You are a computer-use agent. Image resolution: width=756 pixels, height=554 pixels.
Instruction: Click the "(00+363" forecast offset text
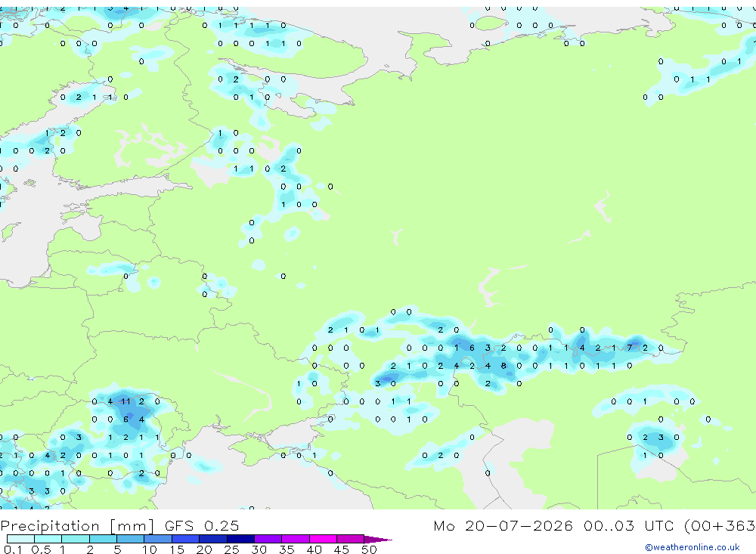718,525
